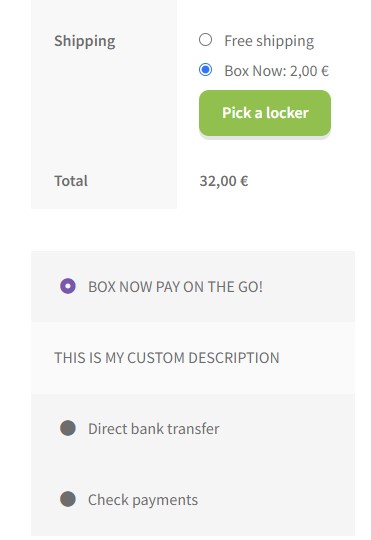
Task: Click the BOX NOW PAY ON THE GO! label
Action: 175,287
